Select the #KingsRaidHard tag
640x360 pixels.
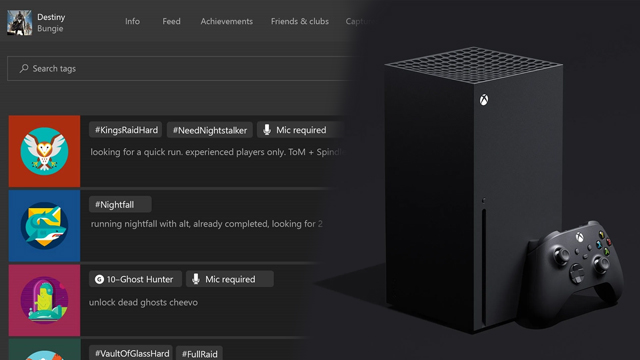click(x=126, y=130)
